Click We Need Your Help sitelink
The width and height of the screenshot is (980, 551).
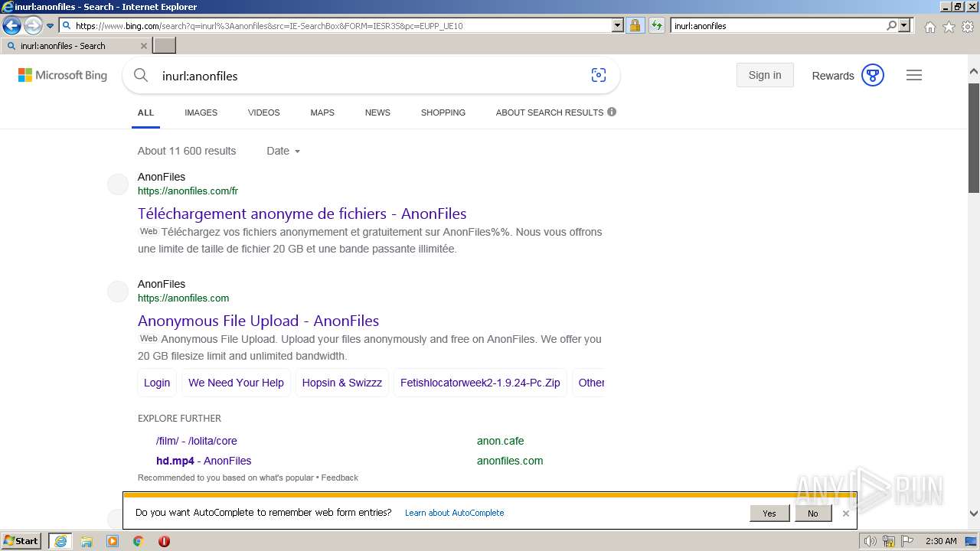(x=236, y=383)
